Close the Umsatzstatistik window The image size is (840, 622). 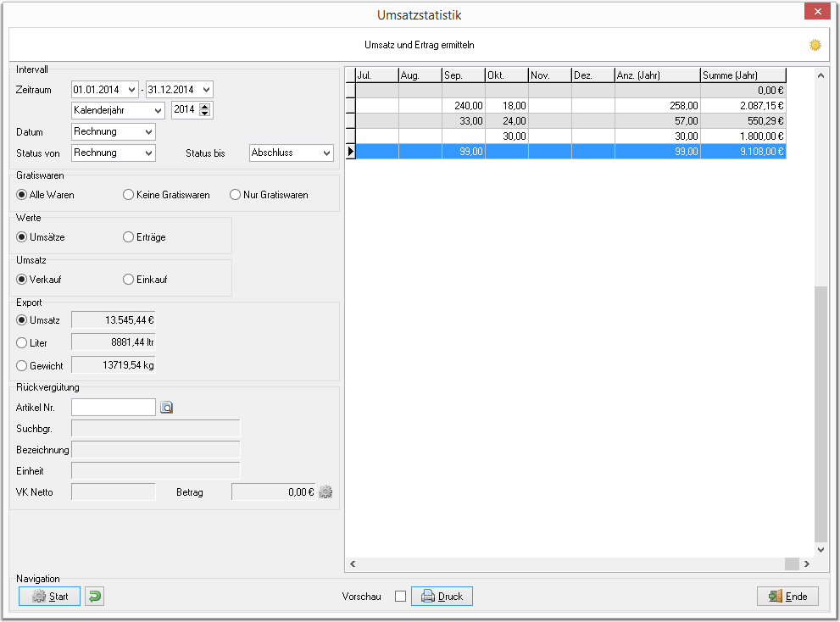pyautogui.click(x=817, y=11)
